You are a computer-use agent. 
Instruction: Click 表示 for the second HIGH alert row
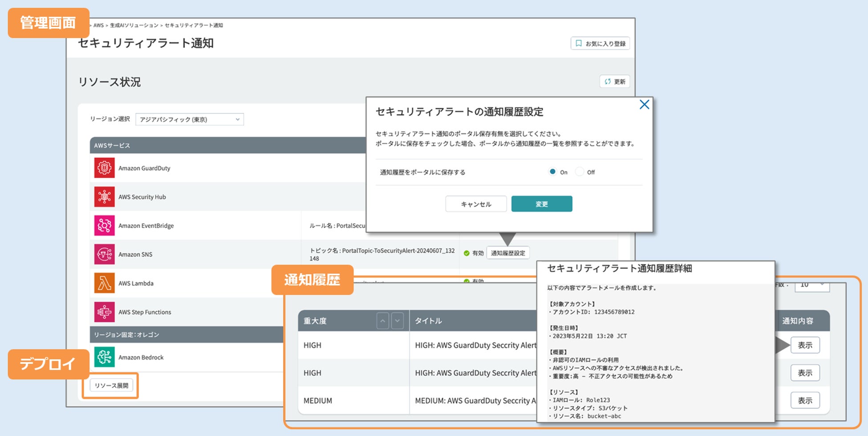805,373
